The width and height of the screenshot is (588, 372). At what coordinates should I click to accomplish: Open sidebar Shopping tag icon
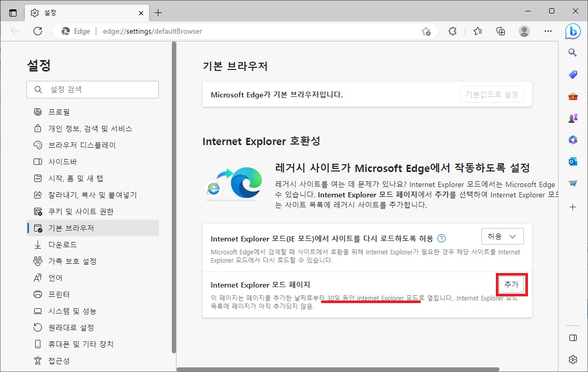[x=572, y=75]
